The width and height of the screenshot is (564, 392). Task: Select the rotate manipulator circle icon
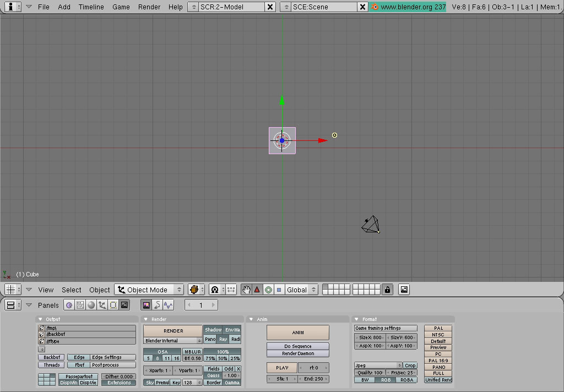coord(268,290)
